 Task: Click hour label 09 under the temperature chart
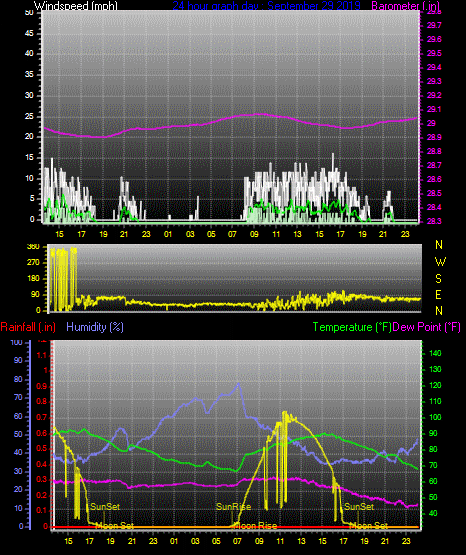tap(259, 541)
